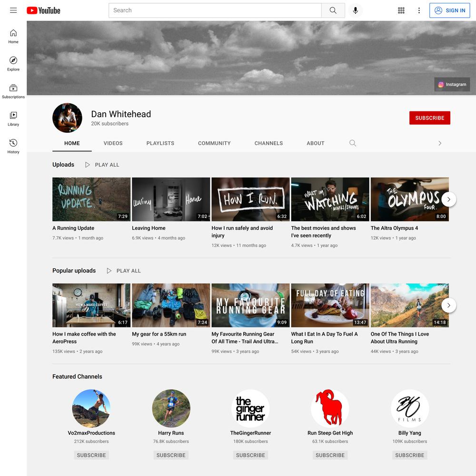Open the YouTube apps grid icon
The width and height of the screenshot is (476, 476).
pyautogui.click(x=401, y=10)
